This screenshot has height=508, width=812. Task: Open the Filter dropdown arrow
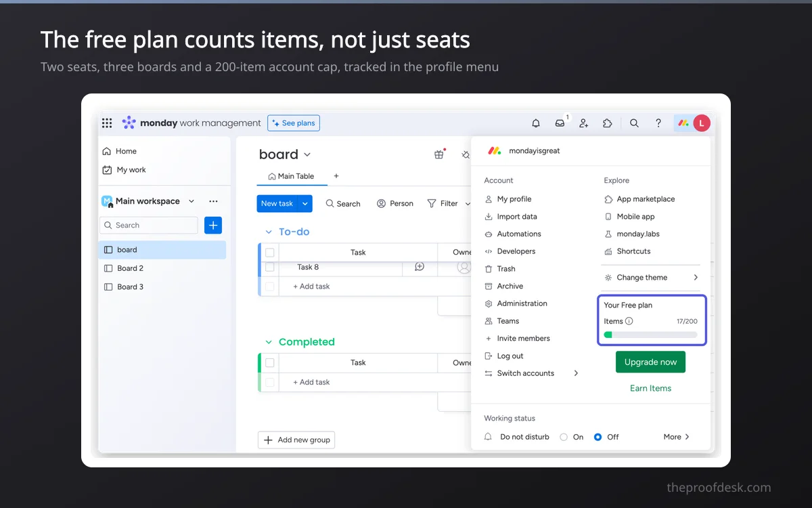point(468,203)
